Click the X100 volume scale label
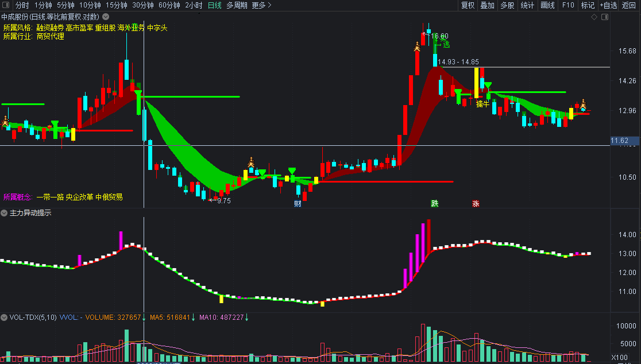This screenshot has width=641, height=364. click(620, 358)
